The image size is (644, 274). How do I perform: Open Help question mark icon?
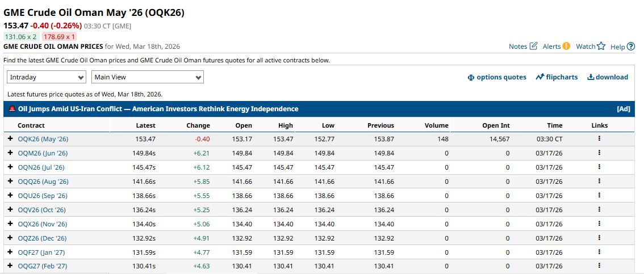631,47
